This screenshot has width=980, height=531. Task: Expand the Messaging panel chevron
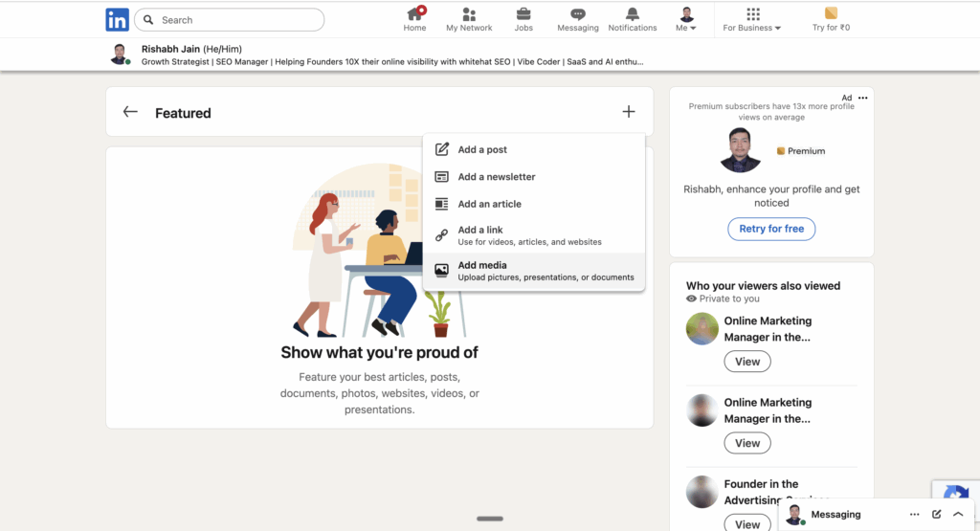[x=958, y=514]
